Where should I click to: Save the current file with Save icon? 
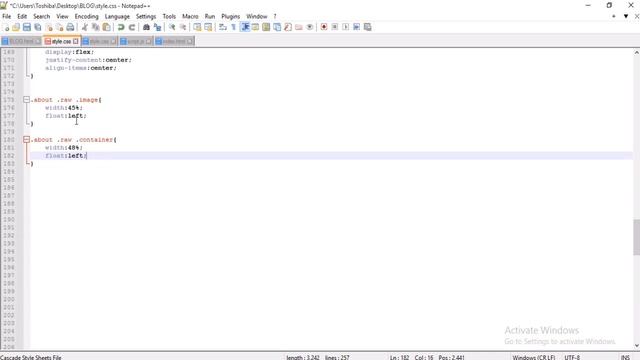[x=27, y=27]
